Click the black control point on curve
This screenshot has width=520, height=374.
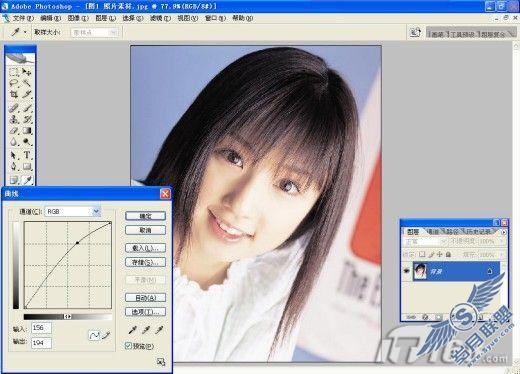pos(77,243)
